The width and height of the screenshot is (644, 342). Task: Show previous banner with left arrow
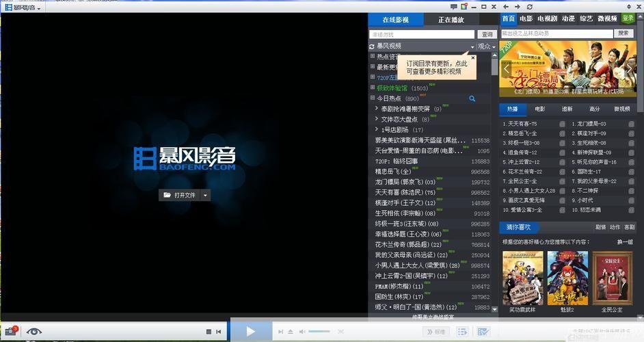tap(507, 68)
